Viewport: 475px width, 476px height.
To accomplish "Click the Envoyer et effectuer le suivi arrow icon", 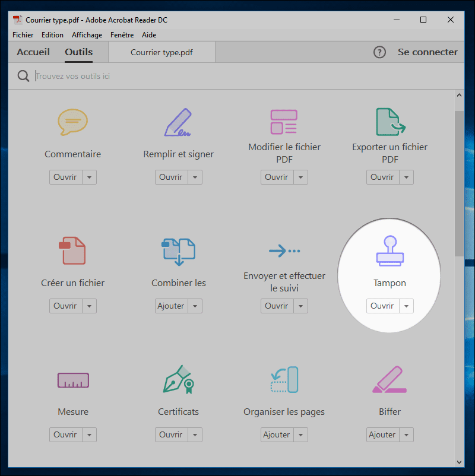I will (x=284, y=250).
